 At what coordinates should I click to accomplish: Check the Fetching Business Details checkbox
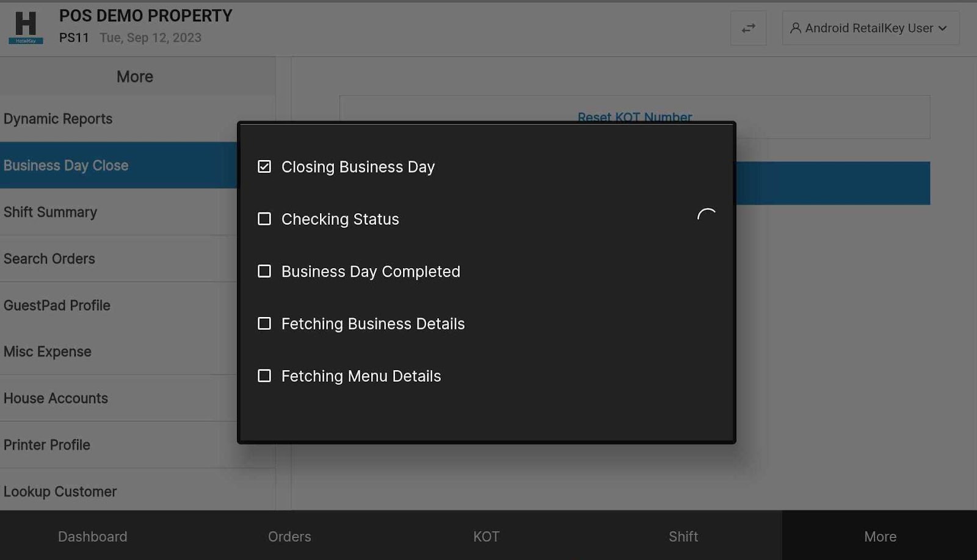click(264, 324)
